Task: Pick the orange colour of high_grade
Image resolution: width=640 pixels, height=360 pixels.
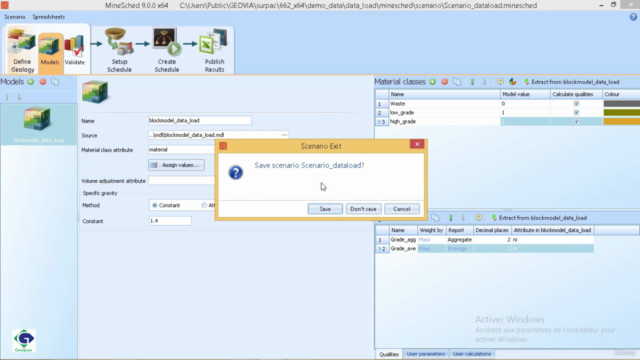Action: (x=621, y=122)
